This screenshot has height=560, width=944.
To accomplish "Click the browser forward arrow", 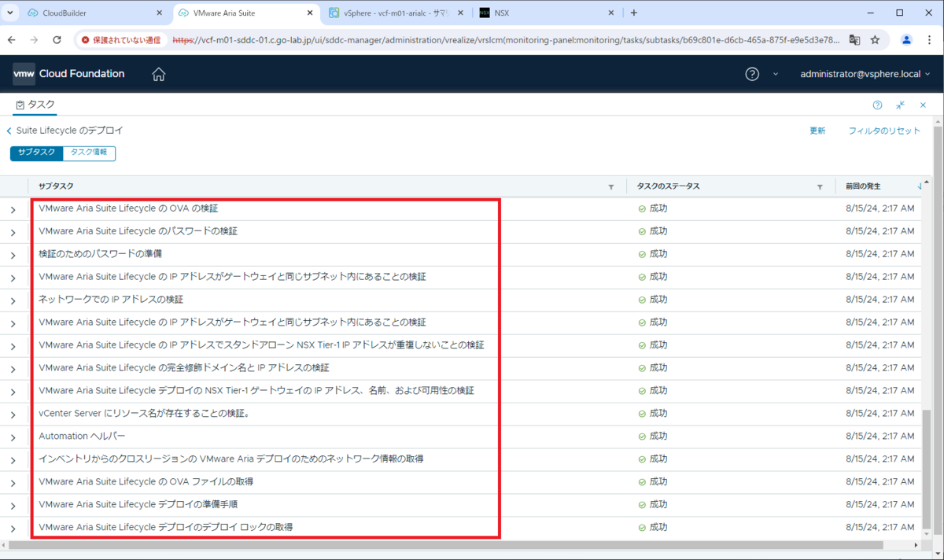I will (x=34, y=39).
